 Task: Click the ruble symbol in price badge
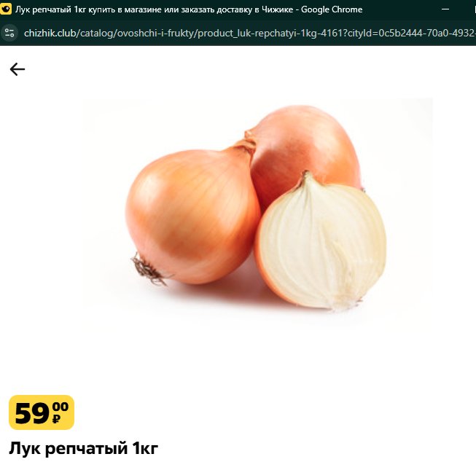point(56,419)
